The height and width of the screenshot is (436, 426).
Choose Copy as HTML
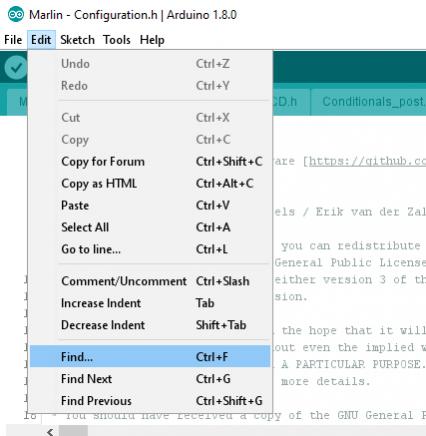click(x=150, y=184)
